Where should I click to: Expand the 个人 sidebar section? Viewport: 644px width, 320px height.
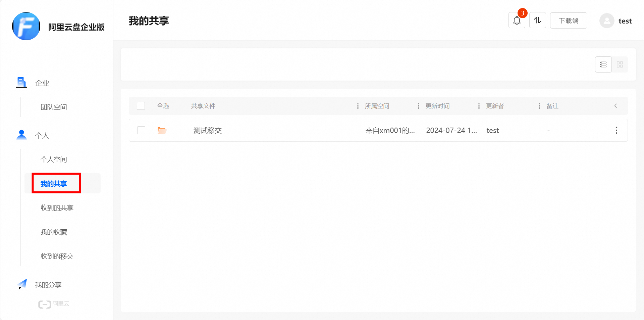[42, 135]
